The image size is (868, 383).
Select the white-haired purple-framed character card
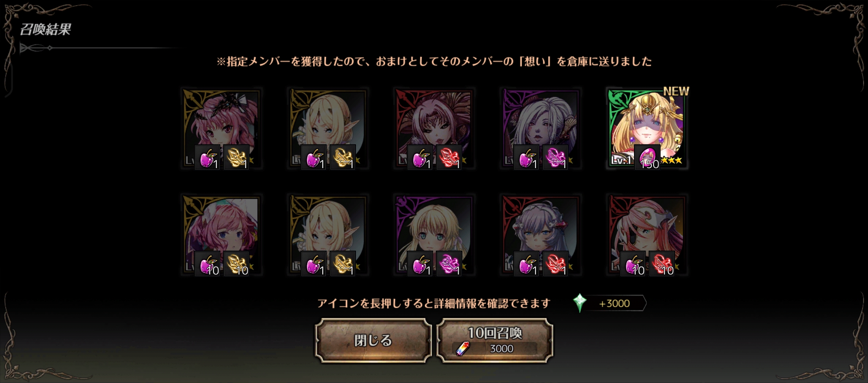541,128
